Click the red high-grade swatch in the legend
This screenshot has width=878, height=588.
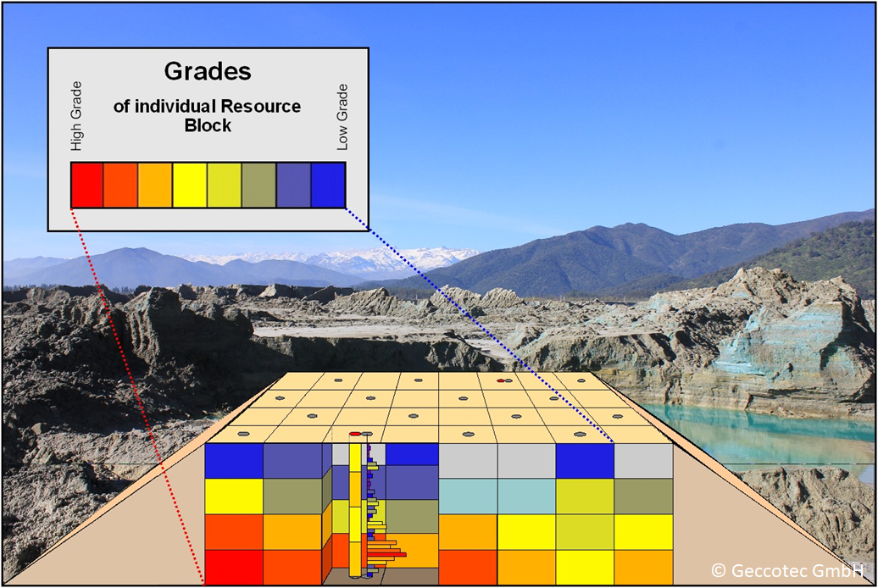(86, 186)
